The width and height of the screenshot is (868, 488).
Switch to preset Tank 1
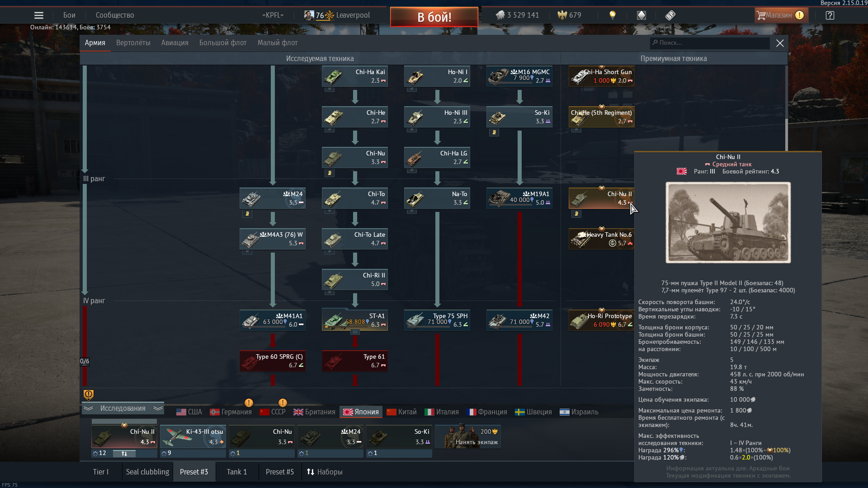click(x=237, y=472)
